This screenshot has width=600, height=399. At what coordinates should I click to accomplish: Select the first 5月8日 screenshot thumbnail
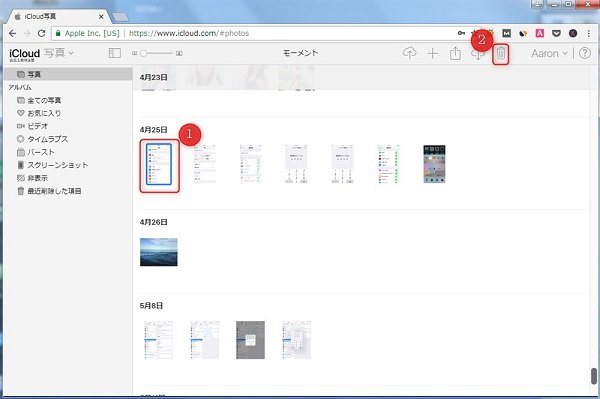tap(158, 340)
